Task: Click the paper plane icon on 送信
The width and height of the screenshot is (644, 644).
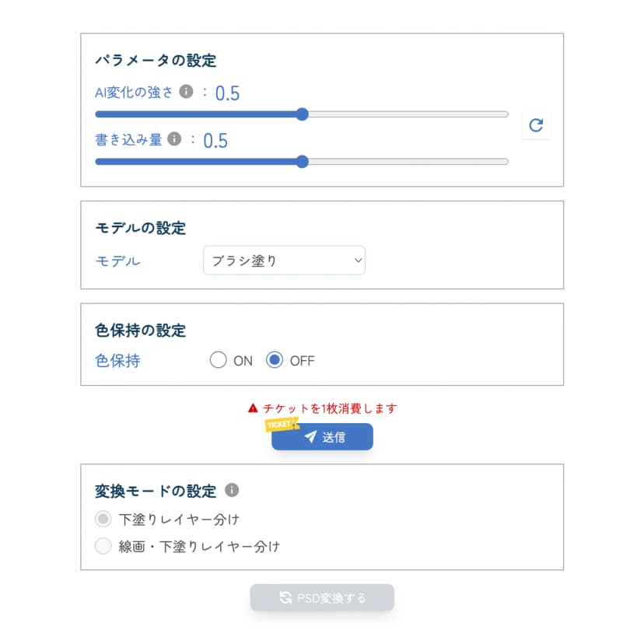Action: [x=310, y=437]
